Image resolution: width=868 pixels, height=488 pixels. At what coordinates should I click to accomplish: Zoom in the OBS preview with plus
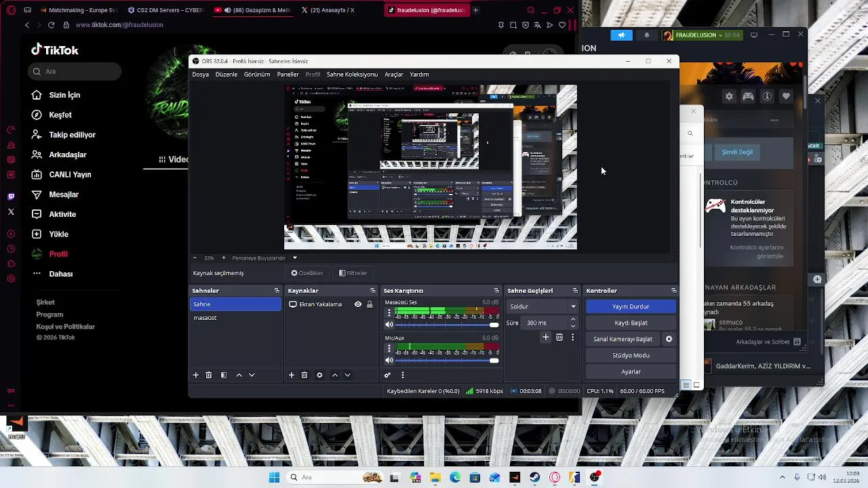pyautogui.click(x=224, y=258)
